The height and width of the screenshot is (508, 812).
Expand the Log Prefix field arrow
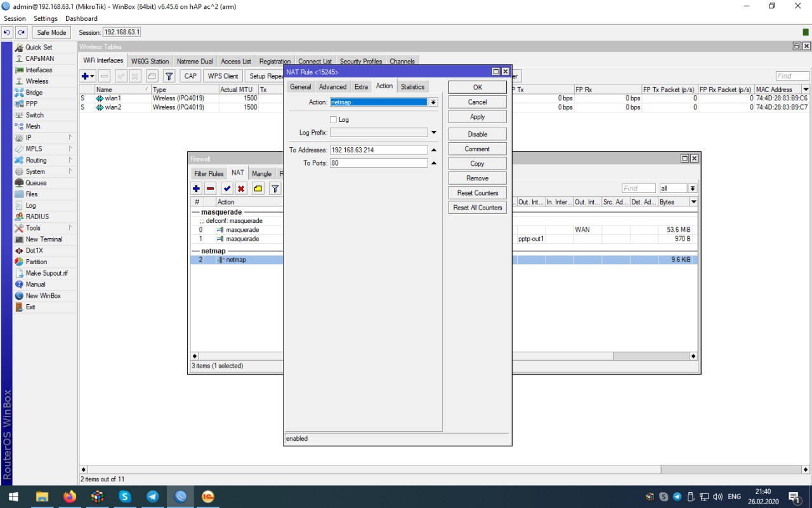(434, 133)
